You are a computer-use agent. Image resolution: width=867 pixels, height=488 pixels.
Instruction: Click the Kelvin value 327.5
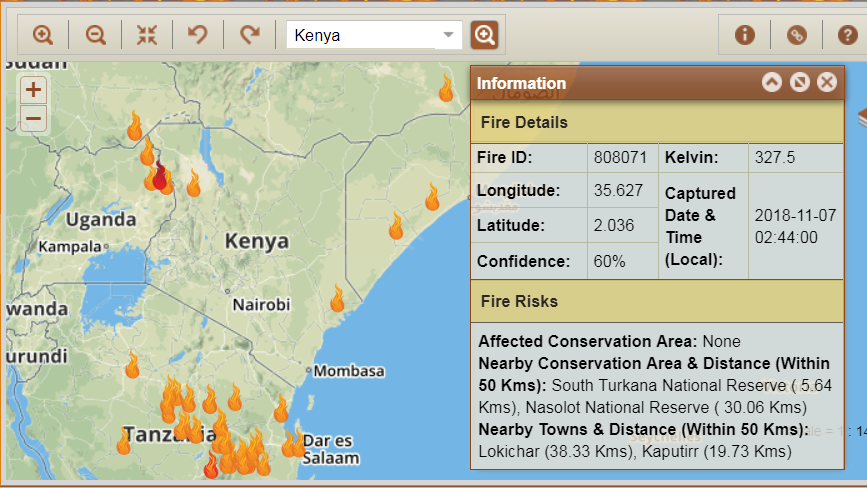coord(775,158)
